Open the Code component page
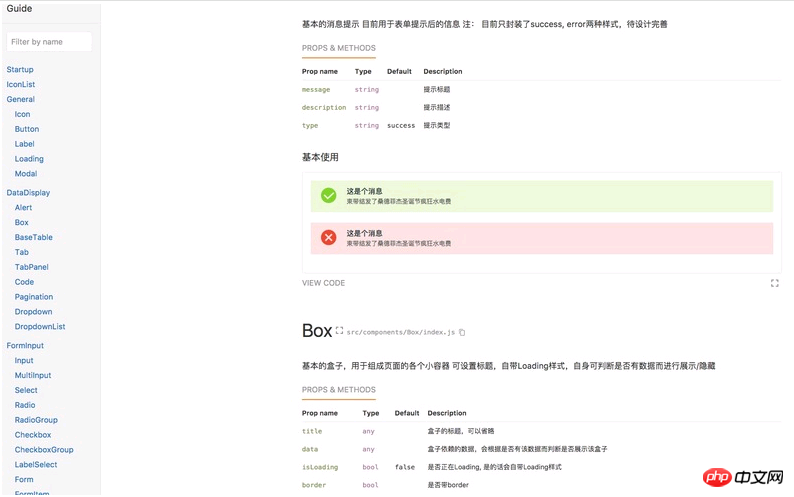The width and height of the screenshot is (794, 497). point(24,282)
